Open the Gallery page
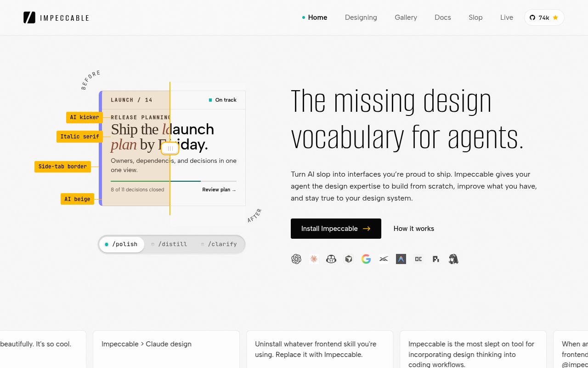588x368 pixels. click(406, 17)
